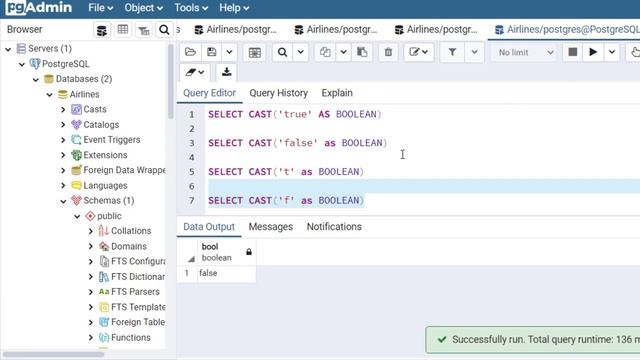Open the Tools menu
Image resolution: width=640 pixels, height=360 pixels.
point(191,8)
